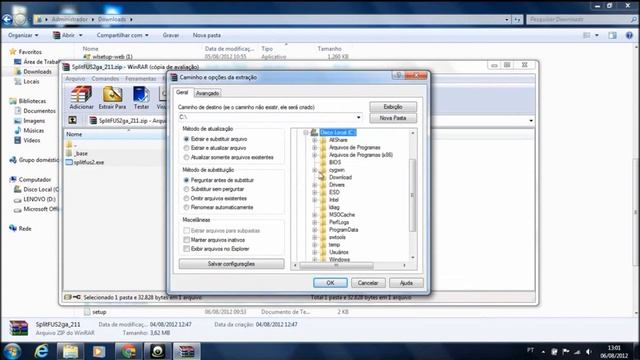Click the Explorer search Downloads box

click(582, 19)
